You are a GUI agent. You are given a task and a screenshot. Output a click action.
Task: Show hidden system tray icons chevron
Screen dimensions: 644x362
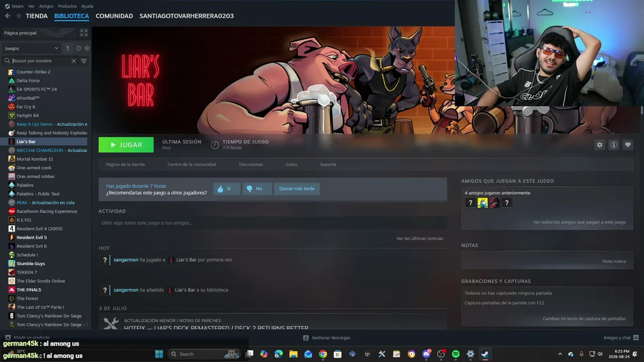point(560,354)
